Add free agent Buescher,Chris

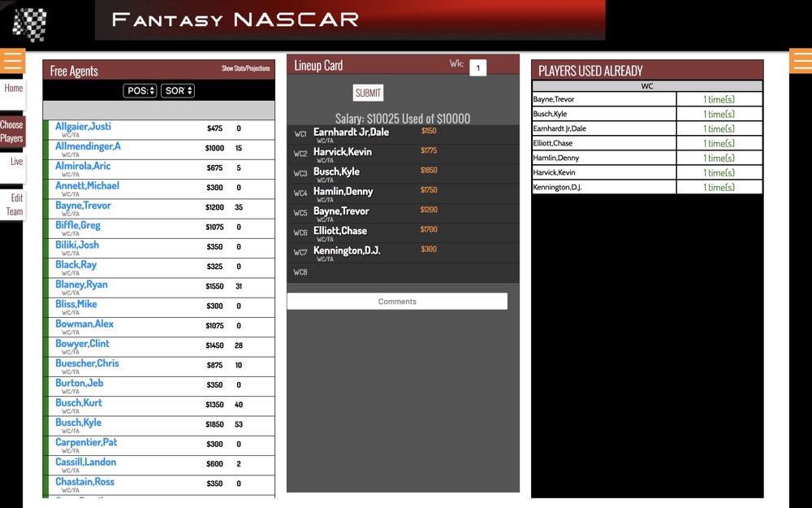[x=87, y=363]
